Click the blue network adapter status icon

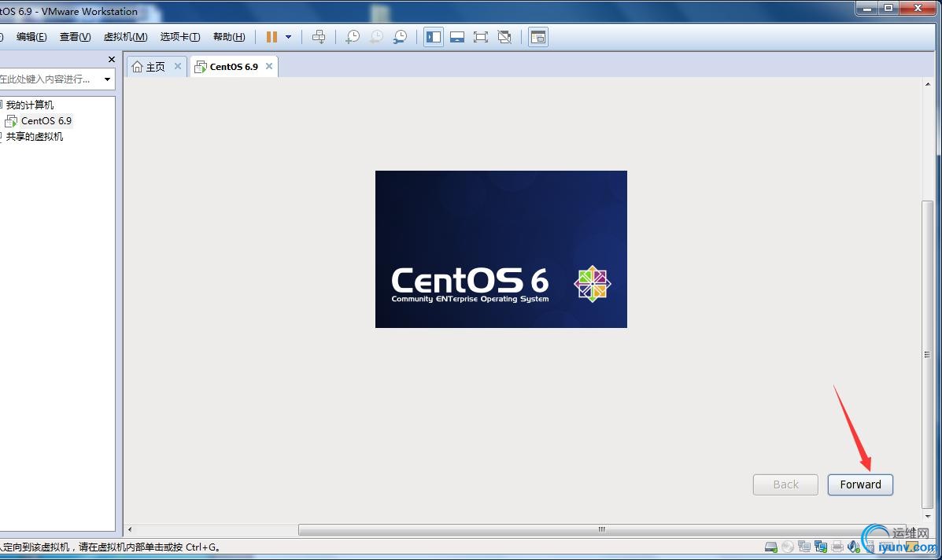(x=820, y=547)
